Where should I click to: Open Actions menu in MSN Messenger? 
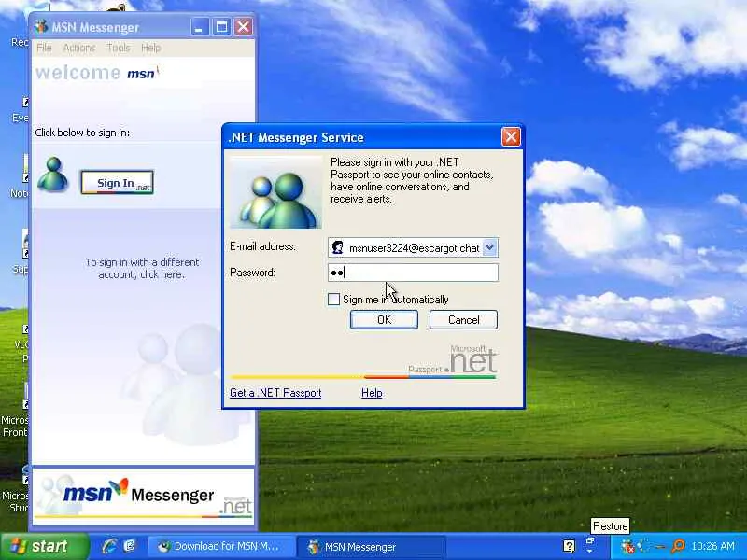79,48
